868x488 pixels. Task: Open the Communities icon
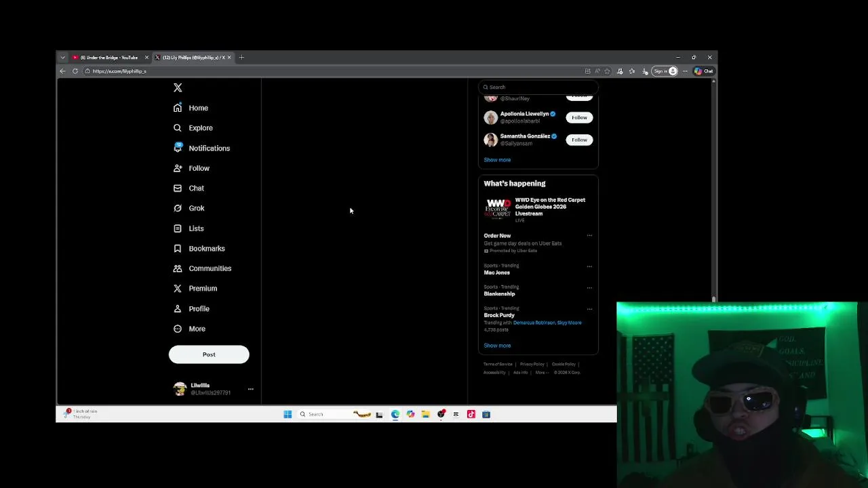tap(178, 268)
